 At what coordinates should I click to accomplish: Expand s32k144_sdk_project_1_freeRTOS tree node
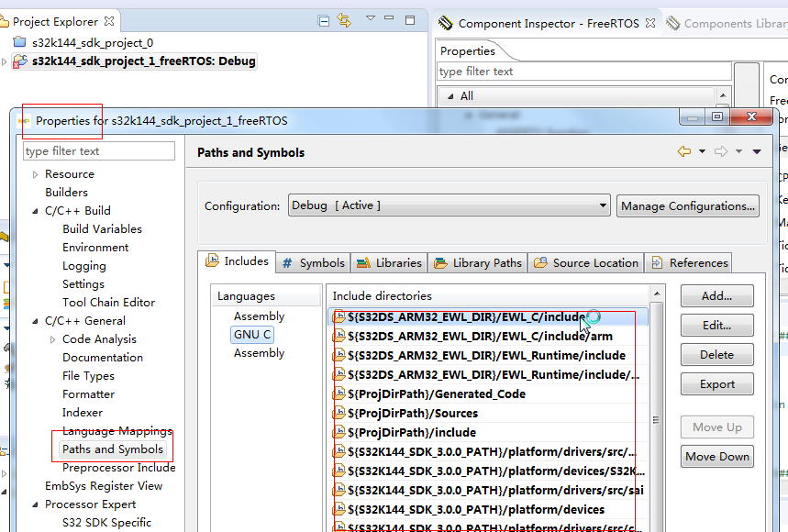(x=4, y=61)
